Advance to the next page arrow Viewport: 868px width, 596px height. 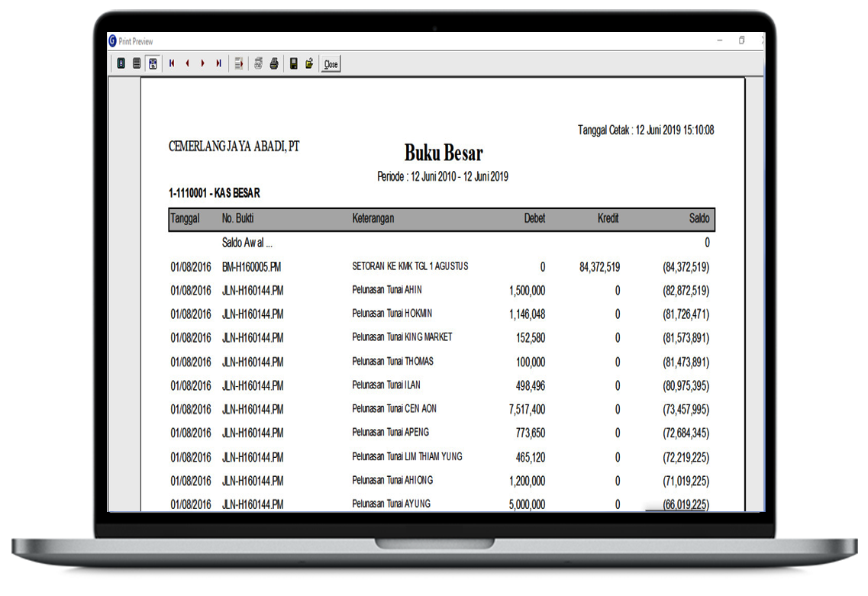coord(203,64)
